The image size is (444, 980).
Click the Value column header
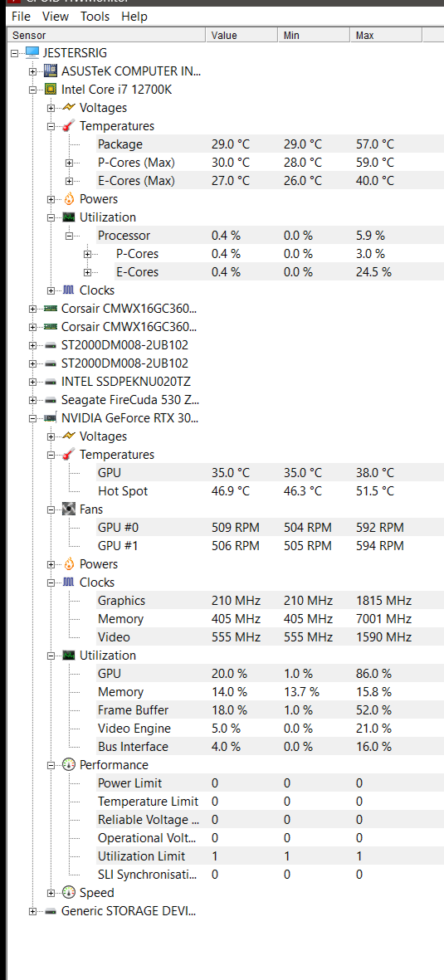[242, 36]
